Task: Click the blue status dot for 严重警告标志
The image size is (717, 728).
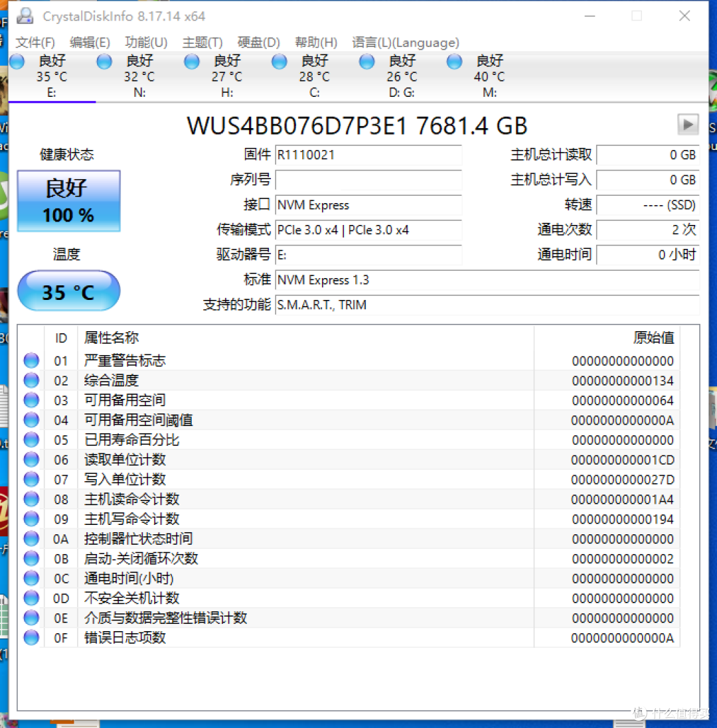Action: 31,360
